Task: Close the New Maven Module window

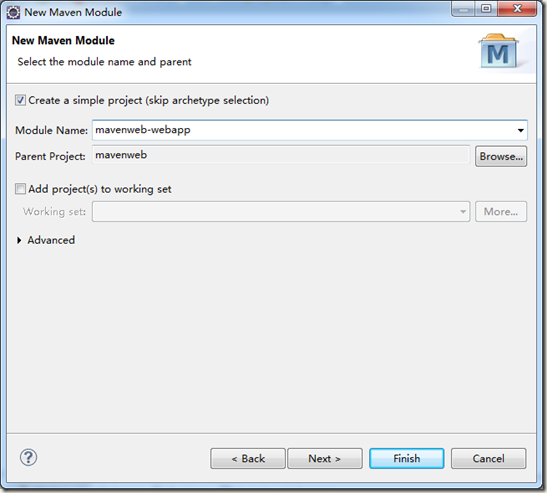Action: coord(517,8)
